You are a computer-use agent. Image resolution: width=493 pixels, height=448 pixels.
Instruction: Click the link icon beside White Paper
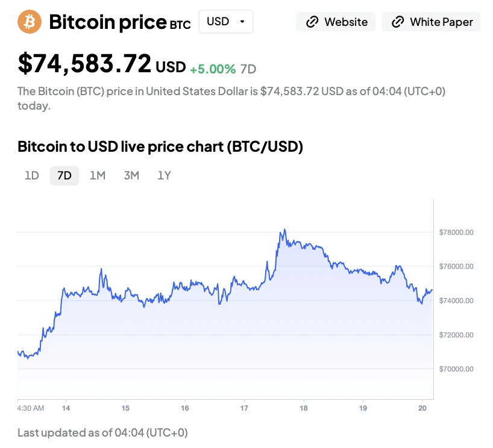coord(398,22)
